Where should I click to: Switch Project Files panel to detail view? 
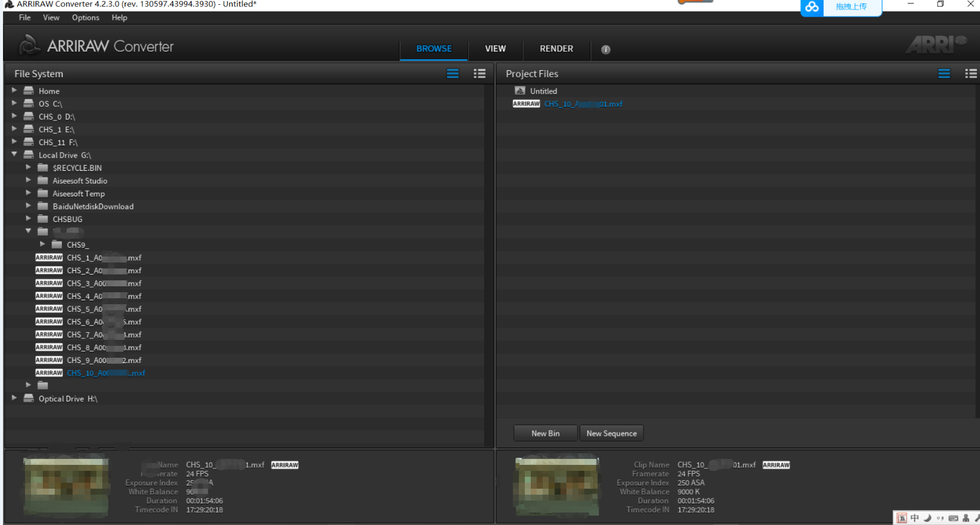971,74
